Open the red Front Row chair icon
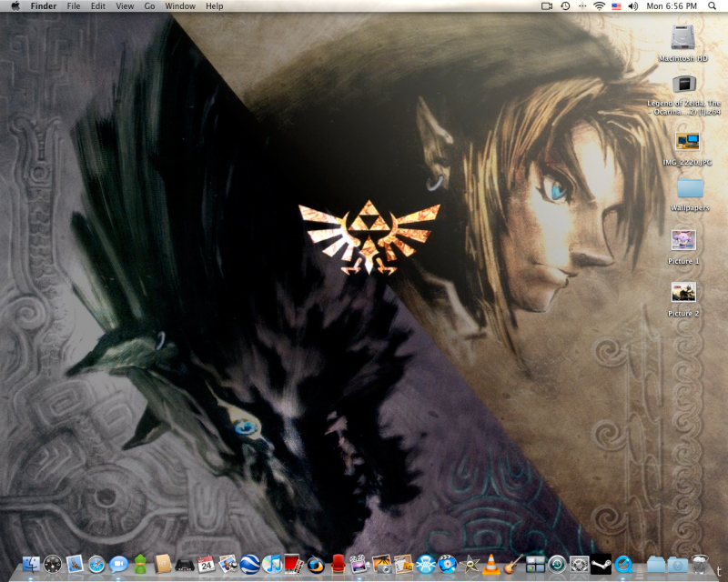The height and width of the screenshot is (582, 728). tap(338, 565)
